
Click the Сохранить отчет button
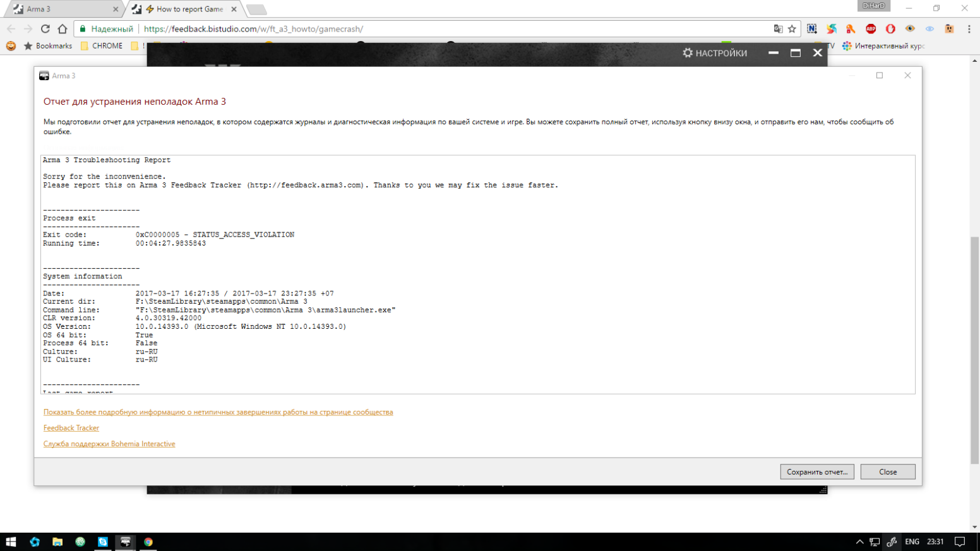pyautogui.click(x=817, y=471)
